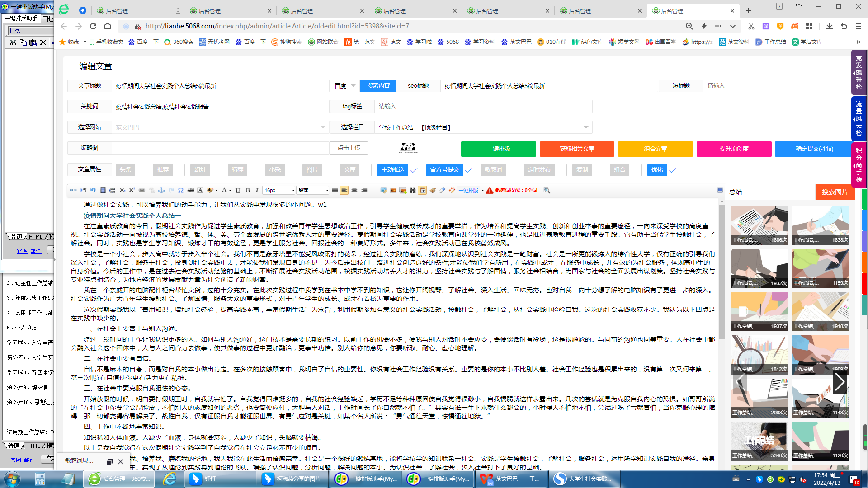Click the 确定提交 submit button

coord(814,149)
